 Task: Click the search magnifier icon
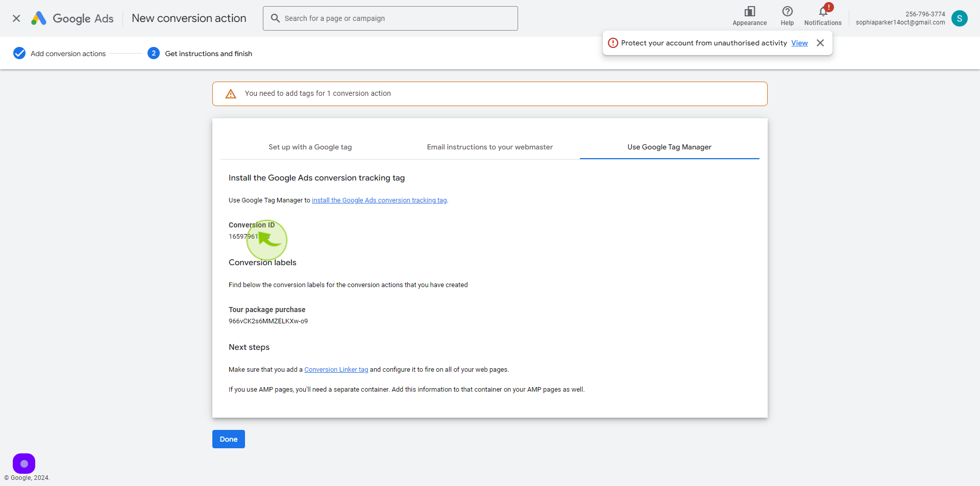[x=275, y=18]
